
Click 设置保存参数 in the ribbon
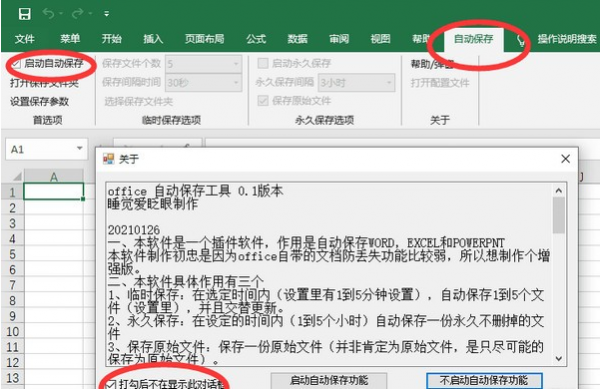39,101
